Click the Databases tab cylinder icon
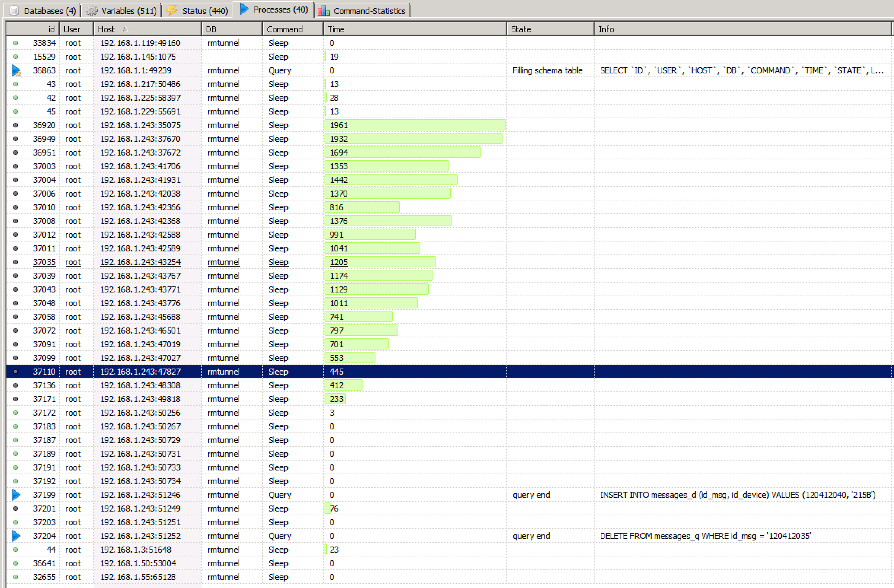 (x=14, y=11)
